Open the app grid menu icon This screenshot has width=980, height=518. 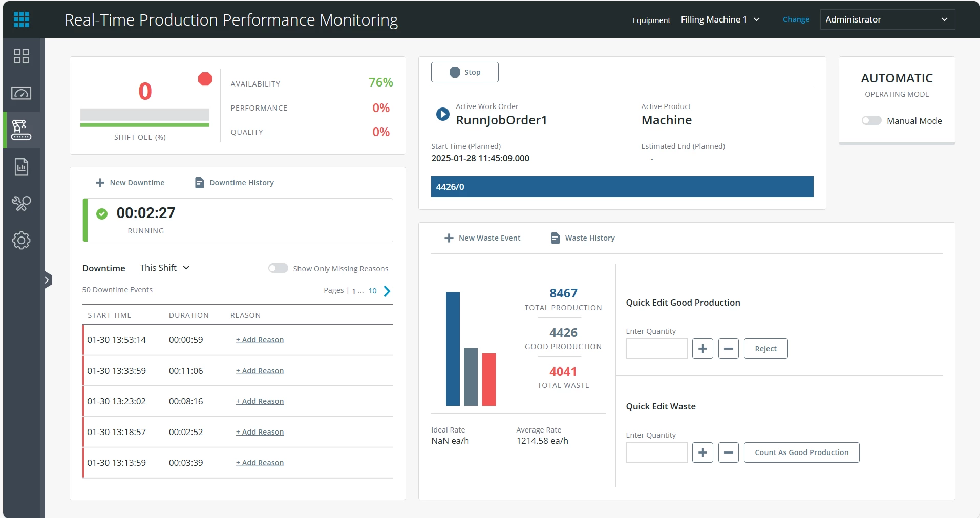pos(22,19)
